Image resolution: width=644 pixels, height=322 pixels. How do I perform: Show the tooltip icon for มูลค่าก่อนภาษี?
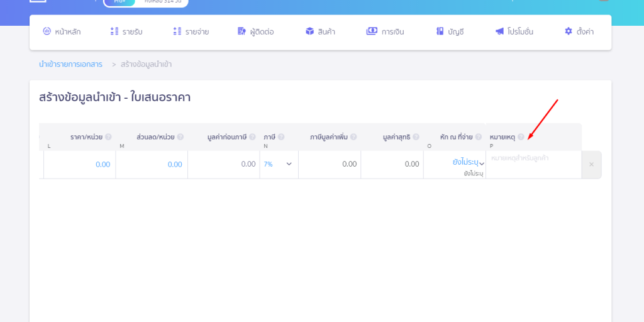click(252, 137)
